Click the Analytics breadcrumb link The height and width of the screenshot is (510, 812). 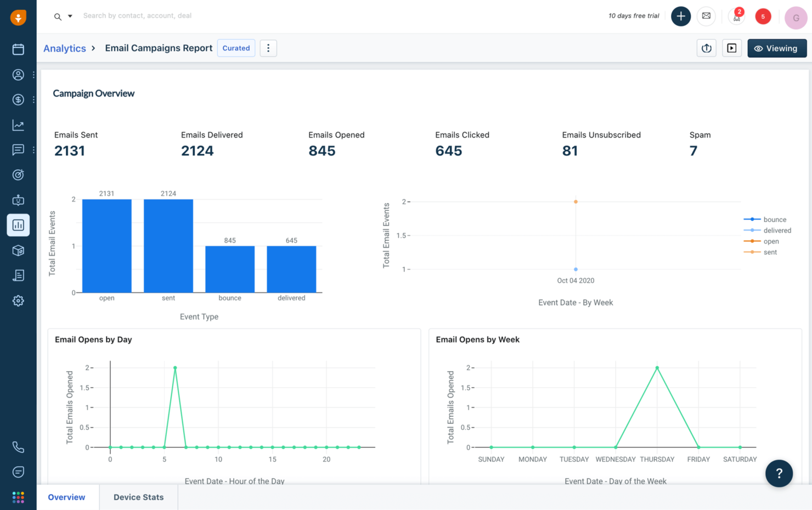point(65,48)
